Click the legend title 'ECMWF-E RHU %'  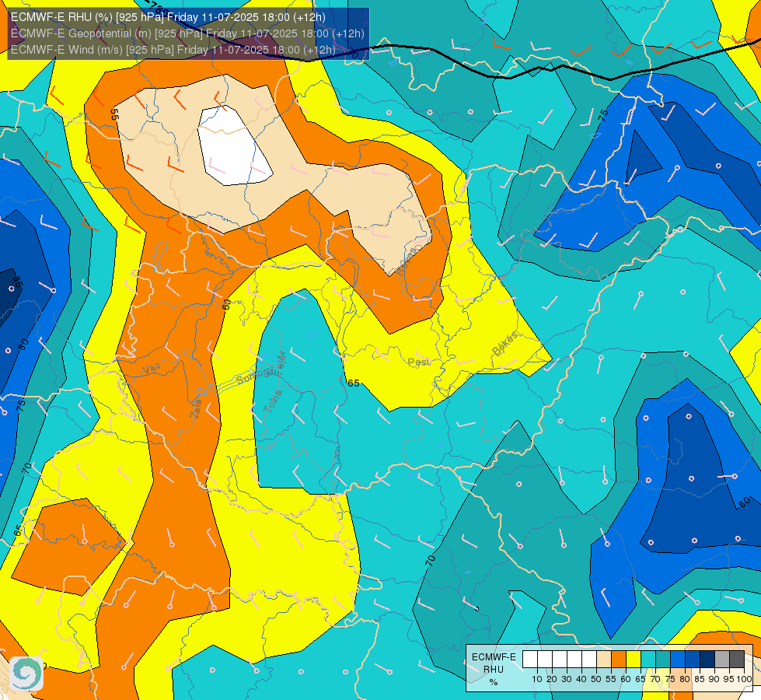click(x=494, y=670)
